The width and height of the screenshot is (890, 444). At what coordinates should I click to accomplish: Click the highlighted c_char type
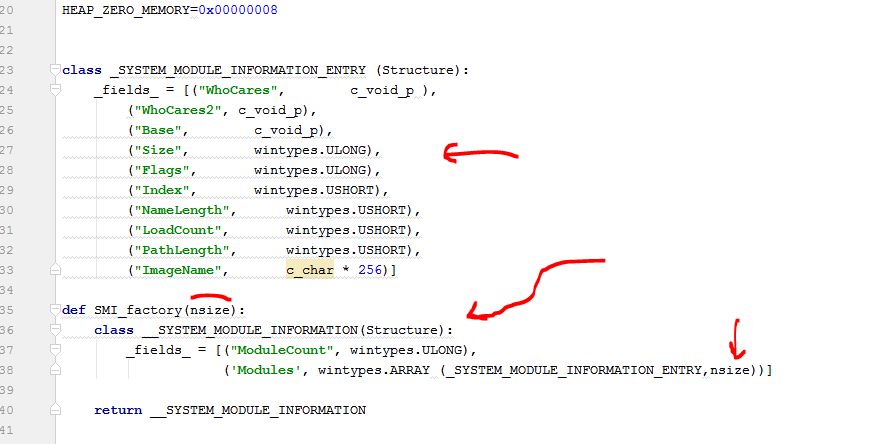pyautogui.click(x=310, y=271)
